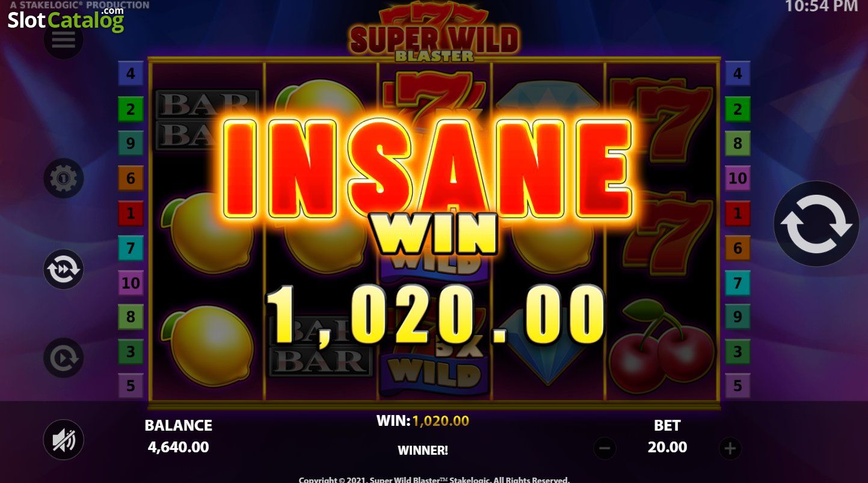Select payline 4 marker on left
Screen dimensions: 868x483
(x=131, y=75)
